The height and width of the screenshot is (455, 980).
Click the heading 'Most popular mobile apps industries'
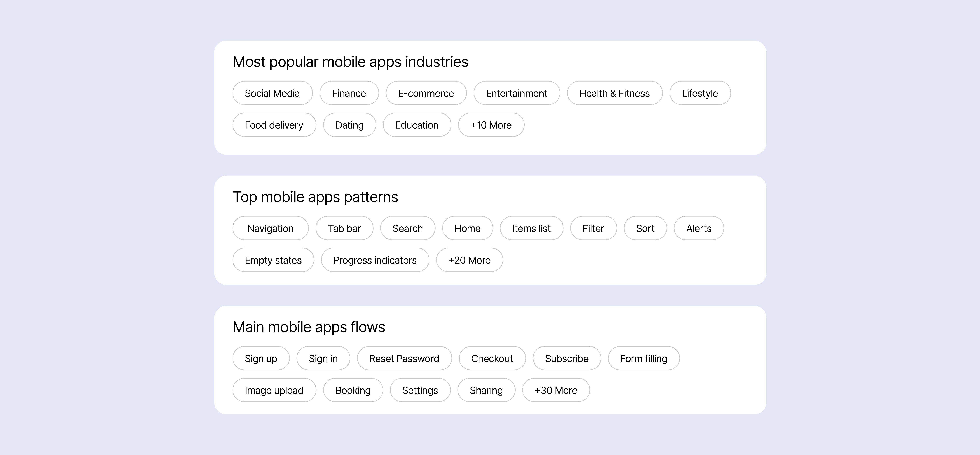(350, 62)
